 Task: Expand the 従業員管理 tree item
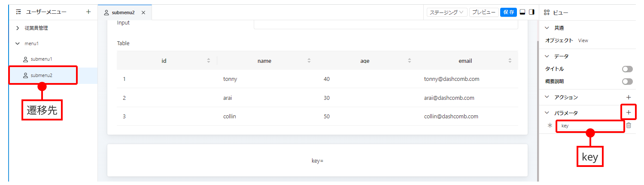18,28
